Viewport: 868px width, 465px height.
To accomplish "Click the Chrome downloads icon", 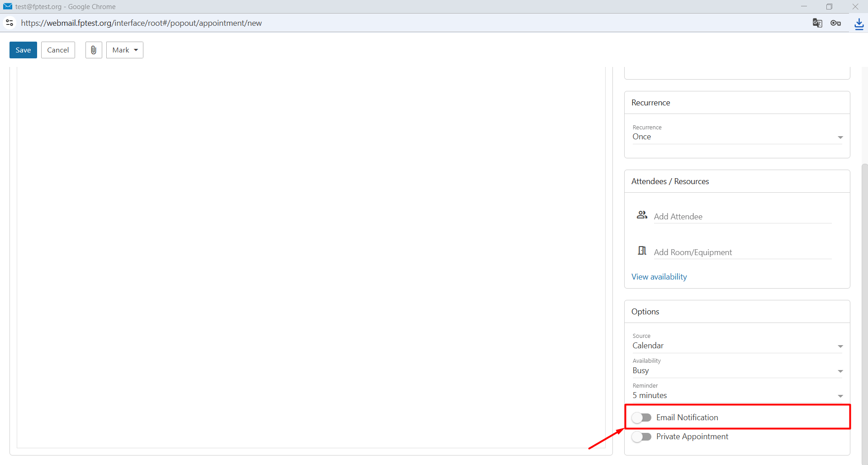I will click(x=859, y=24).
